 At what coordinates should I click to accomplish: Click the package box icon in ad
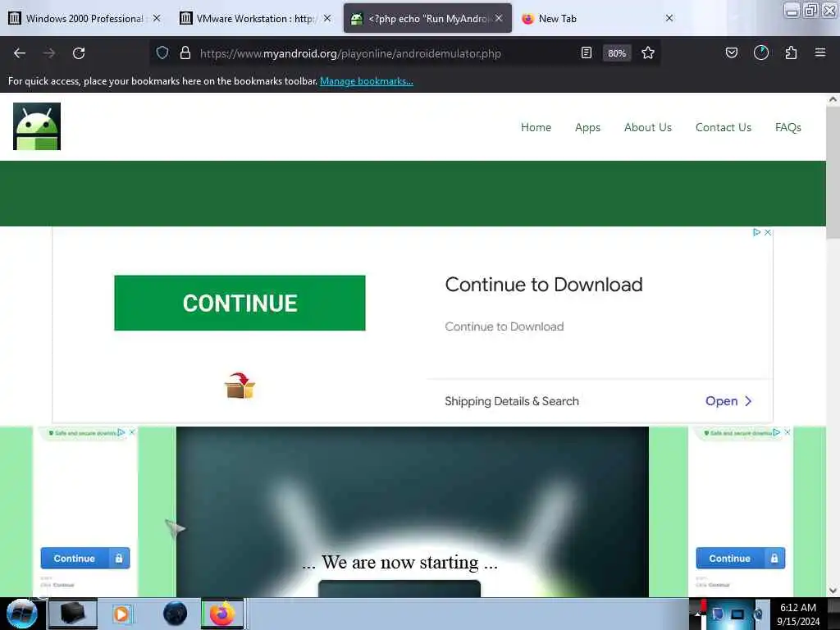[x=240, y=386]
